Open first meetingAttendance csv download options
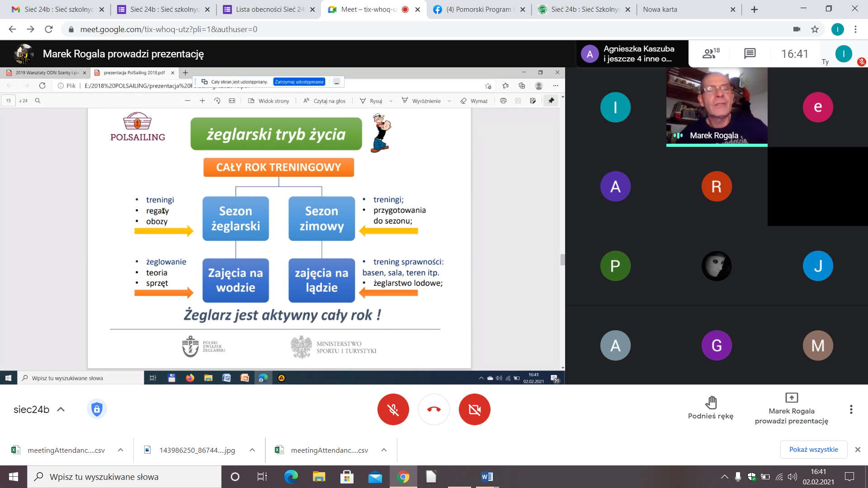This screenshot has height=488, width=868. 121,450
